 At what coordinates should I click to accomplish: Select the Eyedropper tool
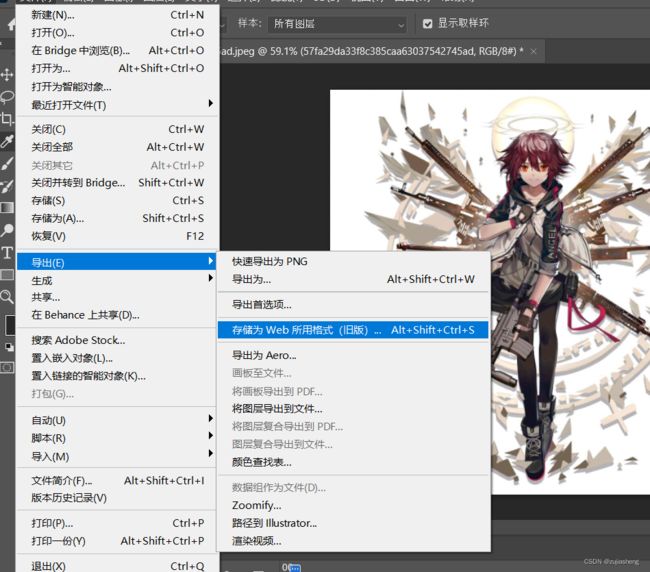pyautogui.click(x=7, y=141)
